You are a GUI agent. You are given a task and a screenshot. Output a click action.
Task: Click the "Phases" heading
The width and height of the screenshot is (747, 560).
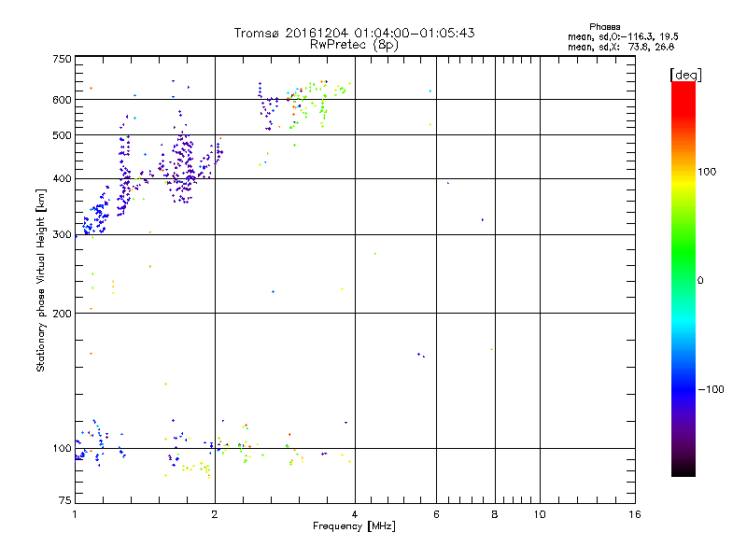click(604, 27)
